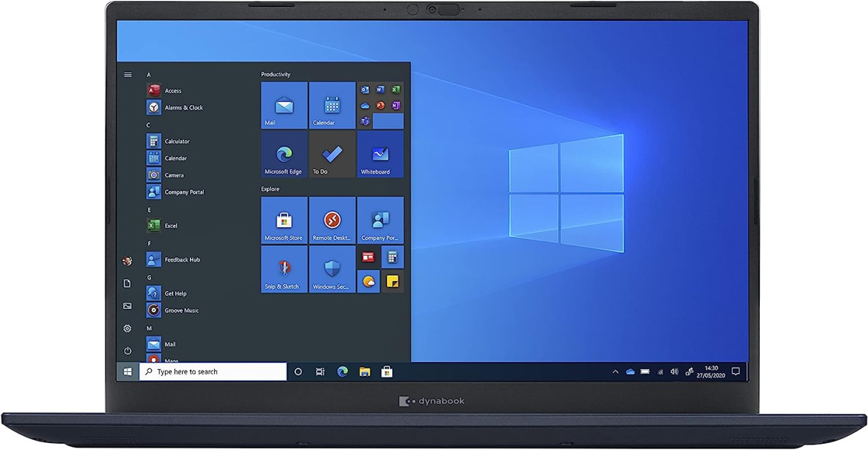This screenshot has width=868, height=450.
Task: Launch Camera from the app list
Action: (x=165, y=175)
